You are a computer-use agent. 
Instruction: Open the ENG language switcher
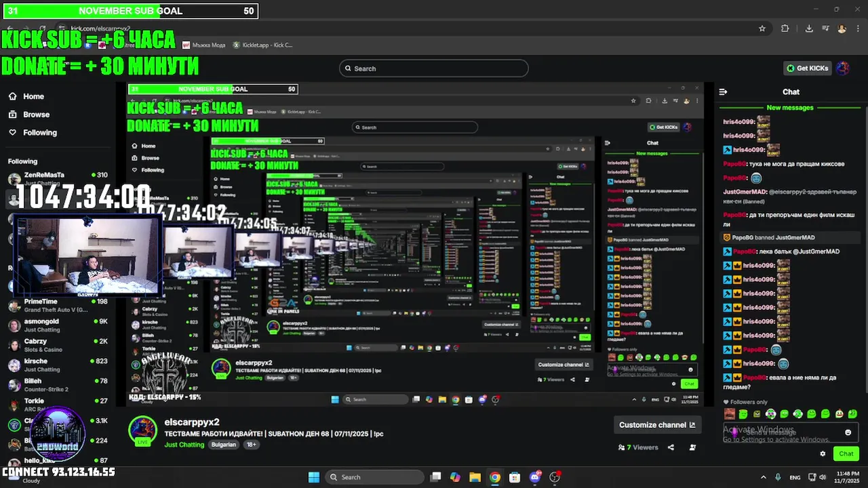click(795, 477)
